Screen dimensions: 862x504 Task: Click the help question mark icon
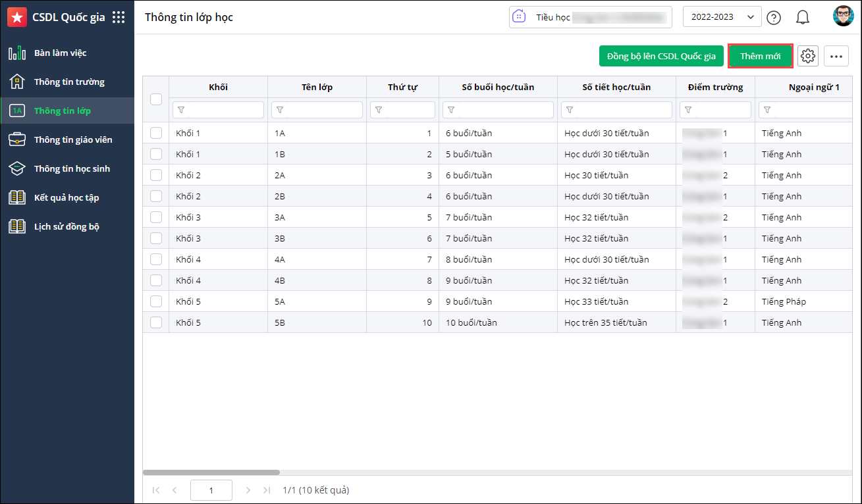pos(774,18)
